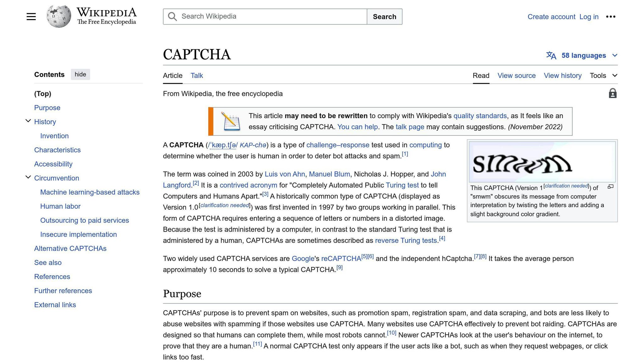This screenshot has height=362, width=644.
Task: Open the reverse Turing tests link
Action: tap(406, 241)
